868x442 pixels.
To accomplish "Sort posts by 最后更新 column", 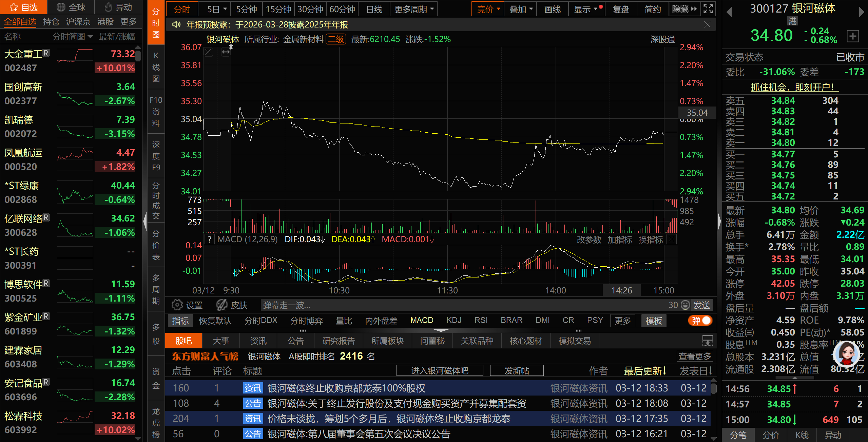I will tap(645, 371).
